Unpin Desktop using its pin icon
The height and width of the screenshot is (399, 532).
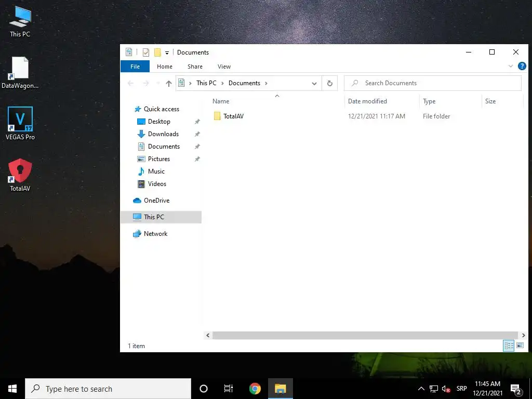197,122
